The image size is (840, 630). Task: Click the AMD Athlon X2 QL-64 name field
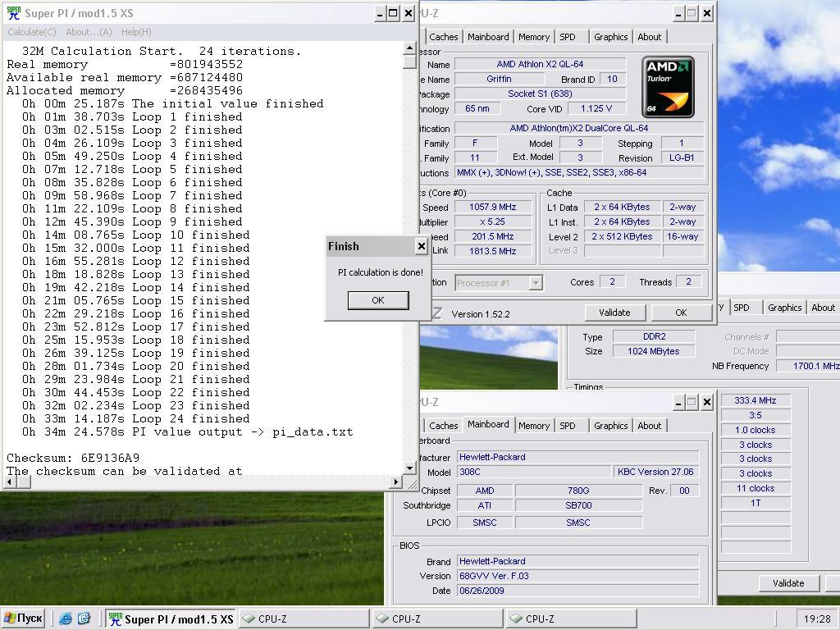point(540,64)
